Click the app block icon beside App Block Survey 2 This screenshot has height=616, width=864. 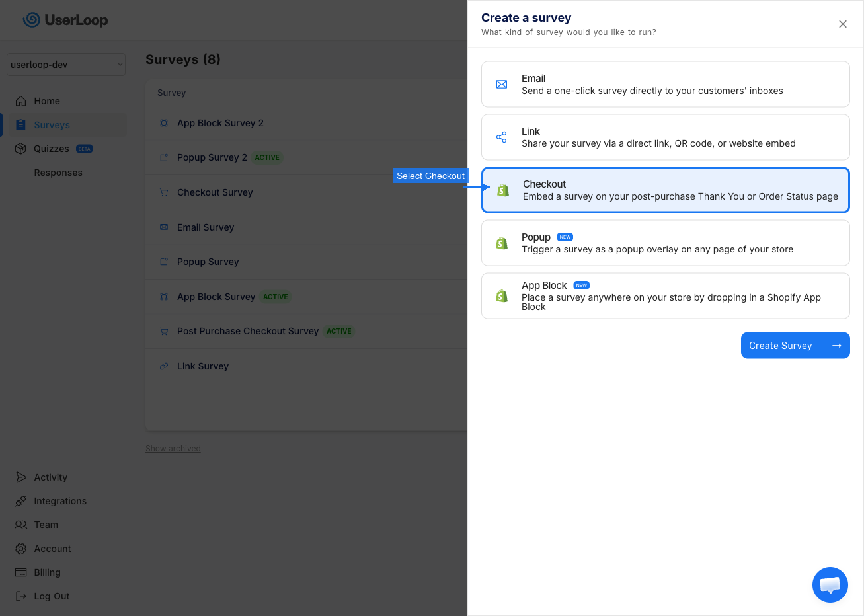[163, 123]
